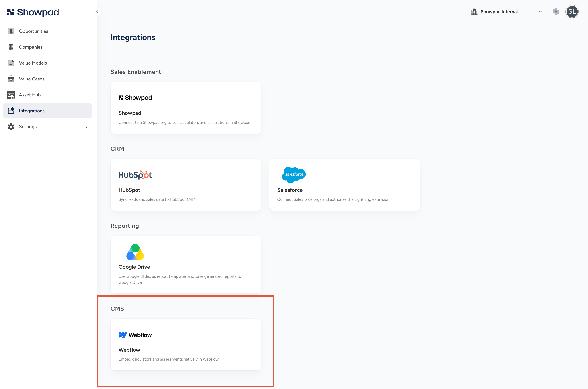Click the Salesforce cloud logo
The width and height of the screenshot is (588, 389).
(x=294, y=175)
